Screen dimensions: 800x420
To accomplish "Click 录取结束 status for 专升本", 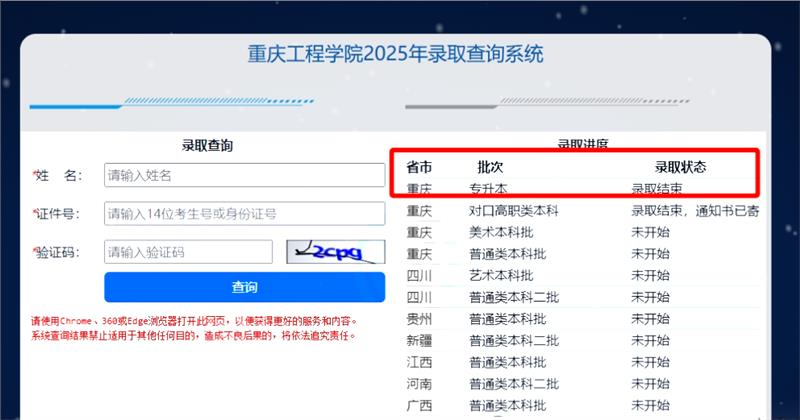I will [657, 189].
